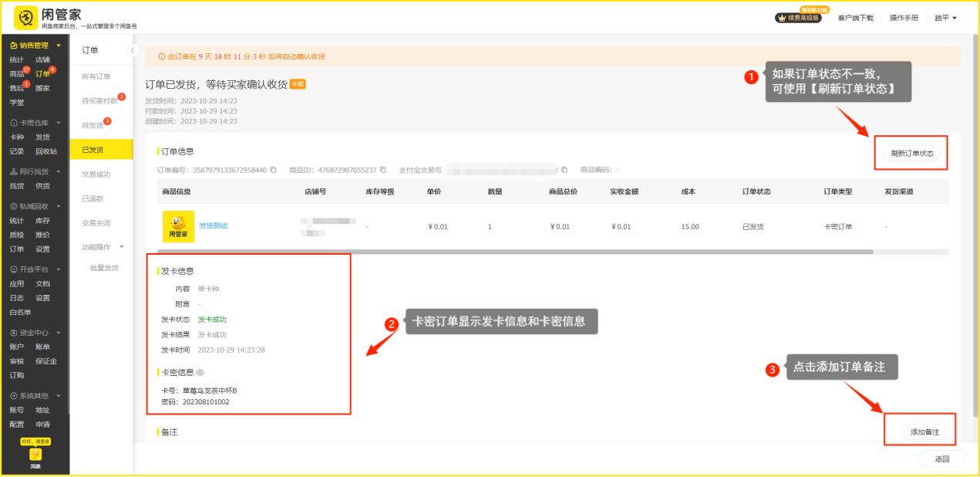Open the 消息 message icon at sidebar bottom

pyautogui.click(x=35, y=455)
